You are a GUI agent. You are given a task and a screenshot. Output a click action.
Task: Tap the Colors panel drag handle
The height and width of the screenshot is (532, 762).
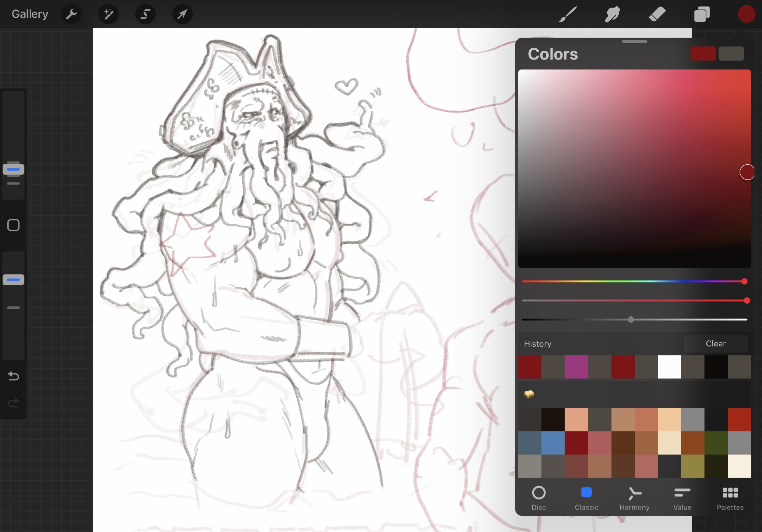[x=634, y=41]
